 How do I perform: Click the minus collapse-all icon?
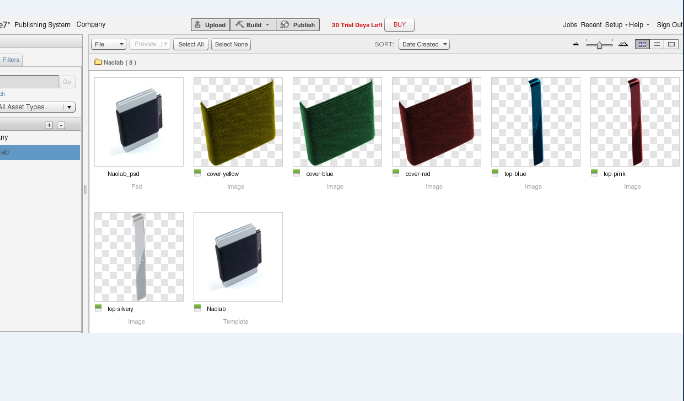(61, 125)
